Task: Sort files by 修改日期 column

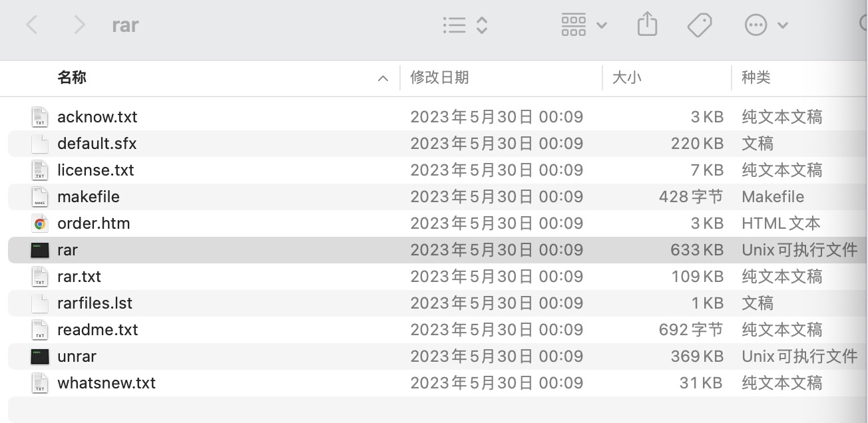Action: pos(439,78)
